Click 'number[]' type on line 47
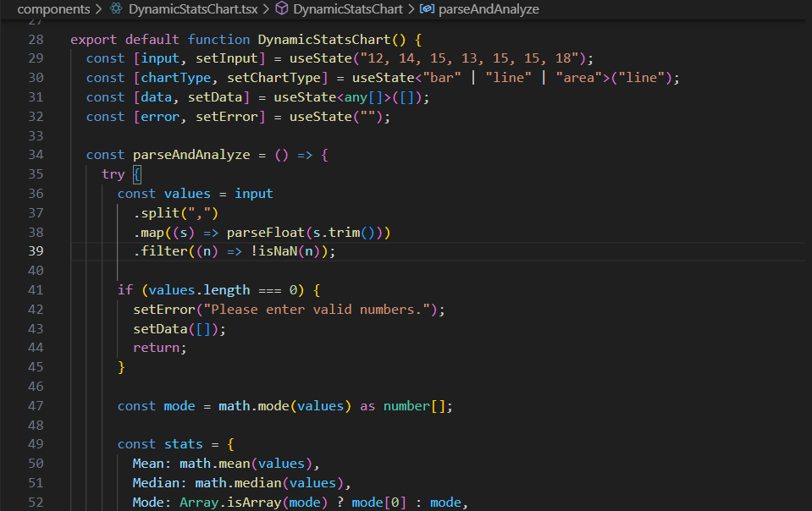Viewport: 812px width, 511px height. tap(414, 406)
